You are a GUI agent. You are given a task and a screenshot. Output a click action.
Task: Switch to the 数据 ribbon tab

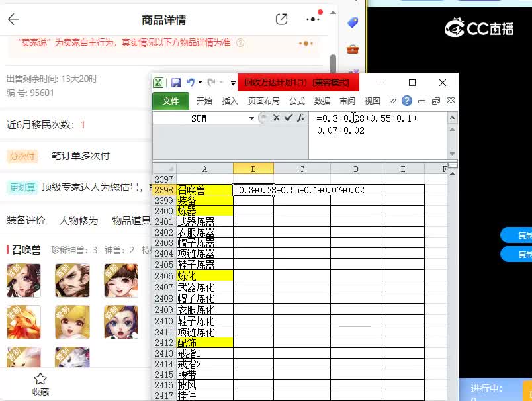point(322,101)
